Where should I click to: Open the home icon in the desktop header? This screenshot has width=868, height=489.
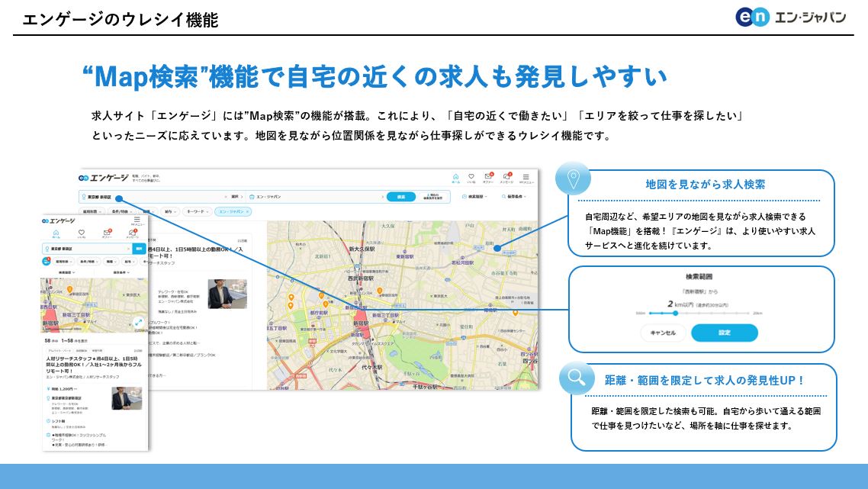click(455, 177)
